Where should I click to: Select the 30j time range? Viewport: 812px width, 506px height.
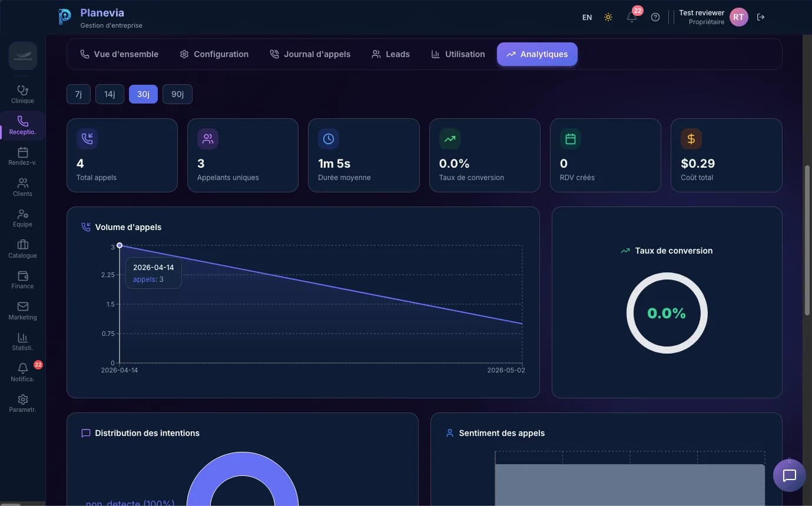coord(143,94)
